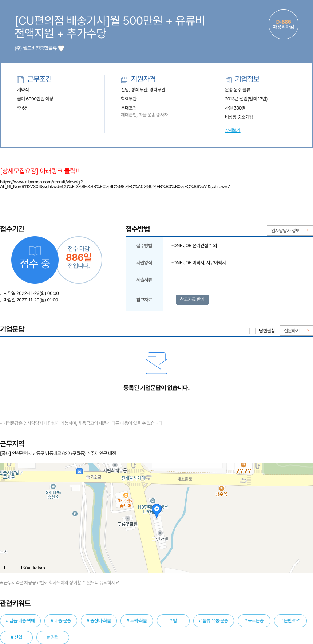Click the 참고자료 받기 button

coord(192,299)
